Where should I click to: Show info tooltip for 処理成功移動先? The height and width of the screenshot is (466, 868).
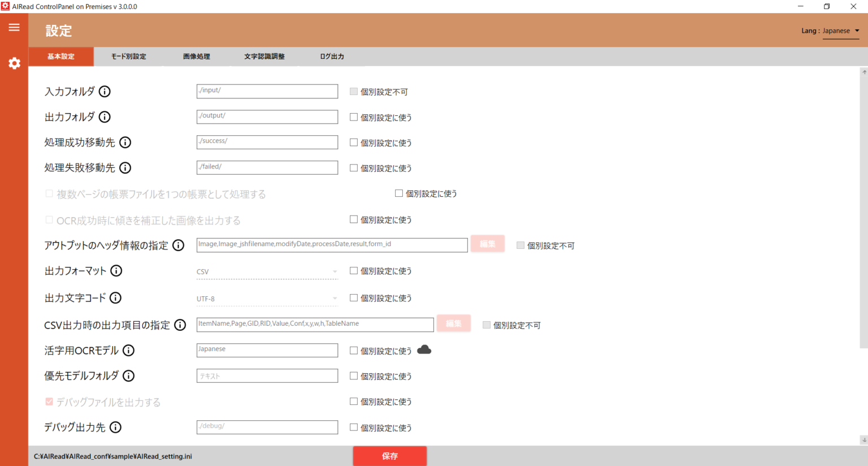[125, 142]
